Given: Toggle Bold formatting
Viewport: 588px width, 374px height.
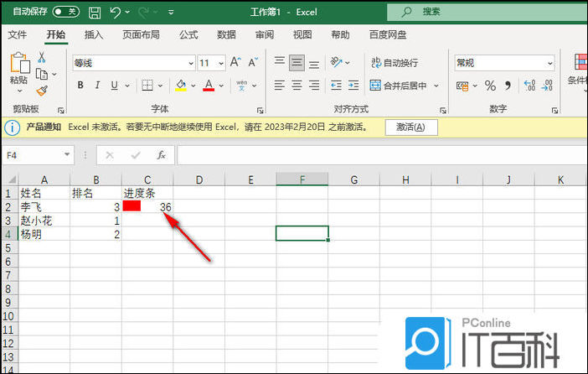Looking at the screenshot, I should tap(80, 86).
